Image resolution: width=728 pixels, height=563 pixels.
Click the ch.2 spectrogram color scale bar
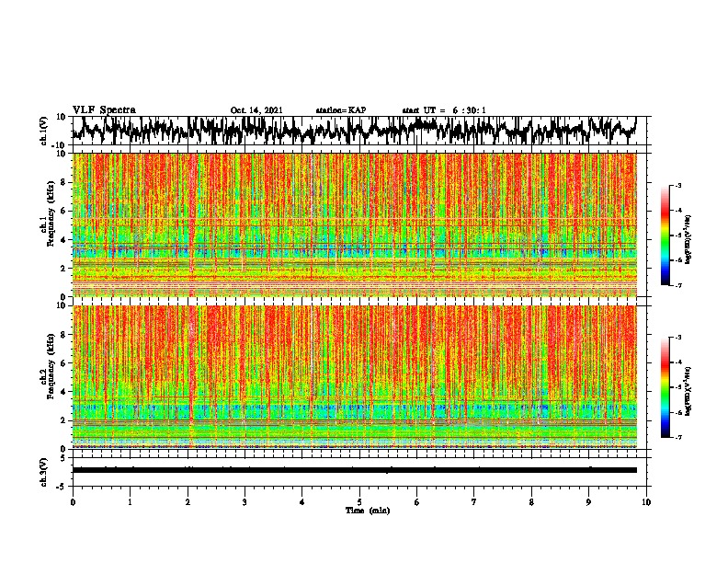pos(665,387)
